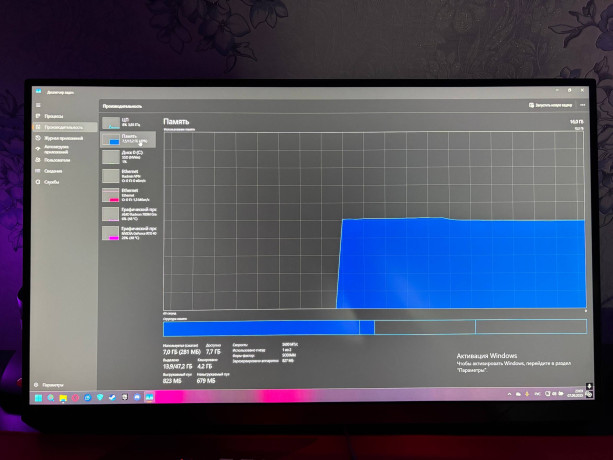Open Task Manager settings (Параметры)
This screenshot has width=613, height=460.
click(52, 384)
